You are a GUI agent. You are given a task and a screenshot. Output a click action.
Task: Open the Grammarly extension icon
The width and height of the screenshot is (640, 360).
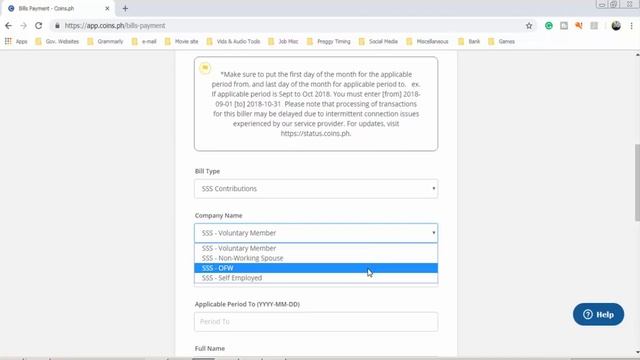click(549, 26)
